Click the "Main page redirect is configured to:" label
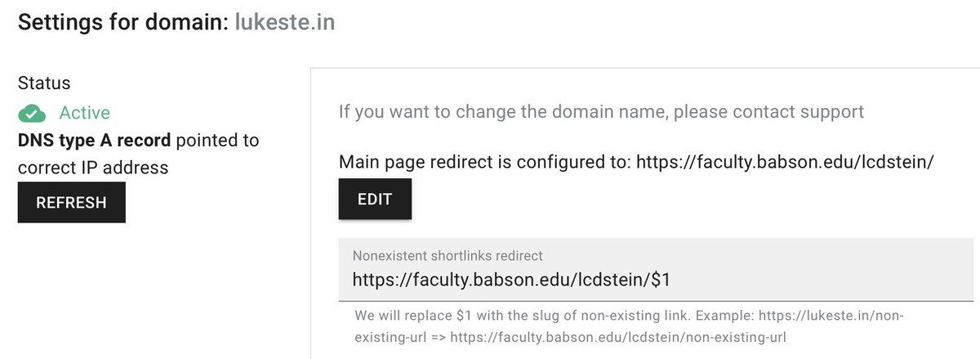 point(485,162)
